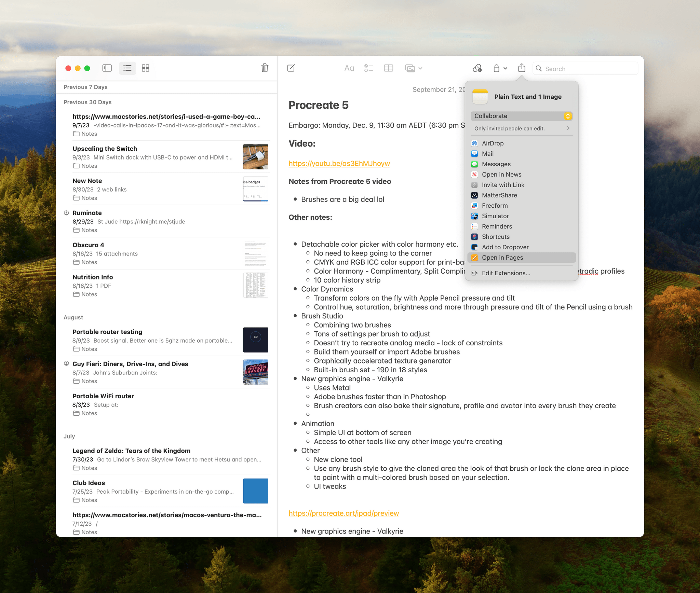This screenshot has height=593, width=700.
Task: Expand the lock permissions dropdown
Action: [505, 68]
